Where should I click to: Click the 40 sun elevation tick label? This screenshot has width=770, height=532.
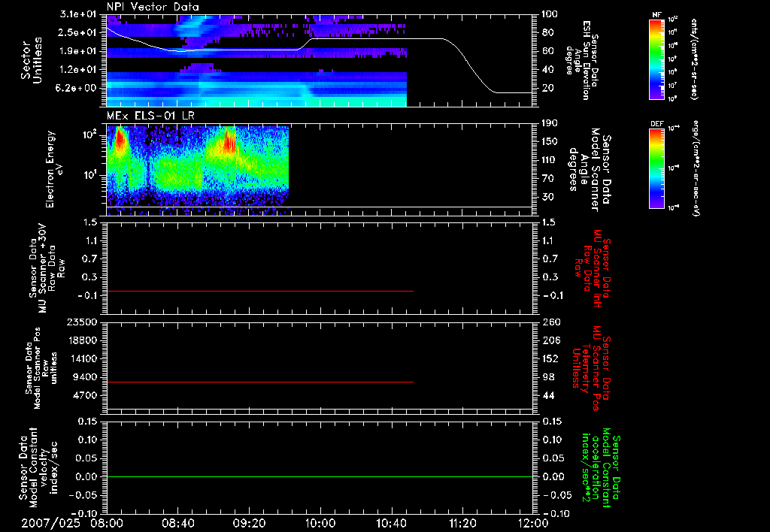point(547,70)
